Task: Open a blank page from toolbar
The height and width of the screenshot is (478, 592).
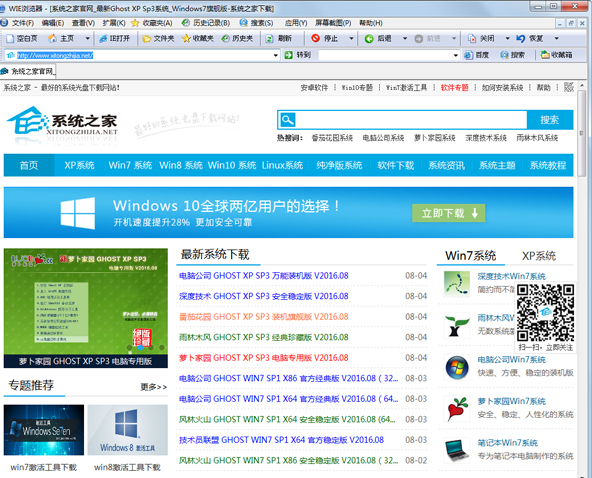Action: 22,39
